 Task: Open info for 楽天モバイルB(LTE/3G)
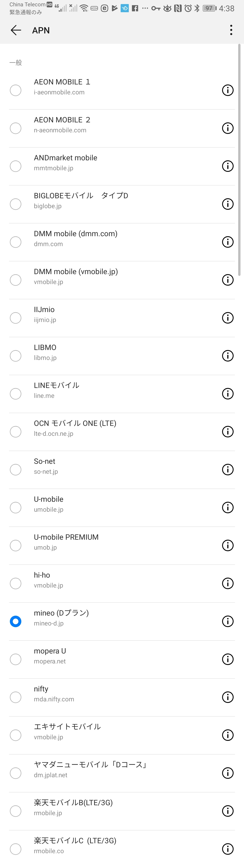[x=228, y=811]
